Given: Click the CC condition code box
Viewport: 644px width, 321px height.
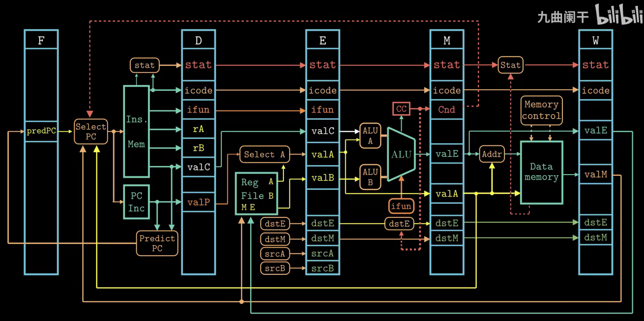Looking at the screenshot, I should [401, 109].
